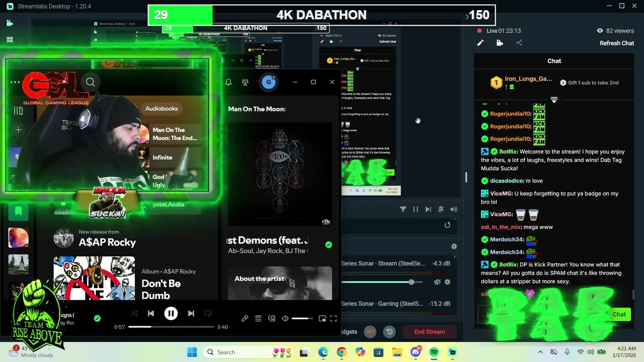Toggle Spotify repeat
This screenshot has width=644, height=362.
(x=208, y=313)
